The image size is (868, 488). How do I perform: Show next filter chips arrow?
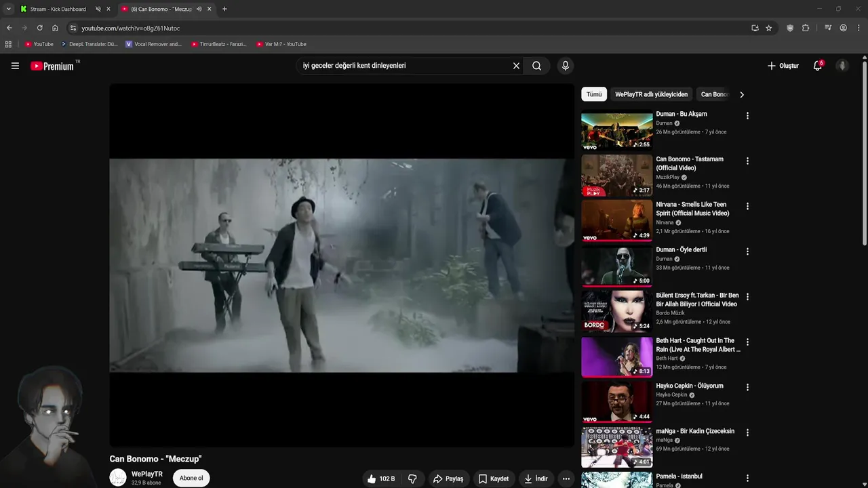(742, 94)
